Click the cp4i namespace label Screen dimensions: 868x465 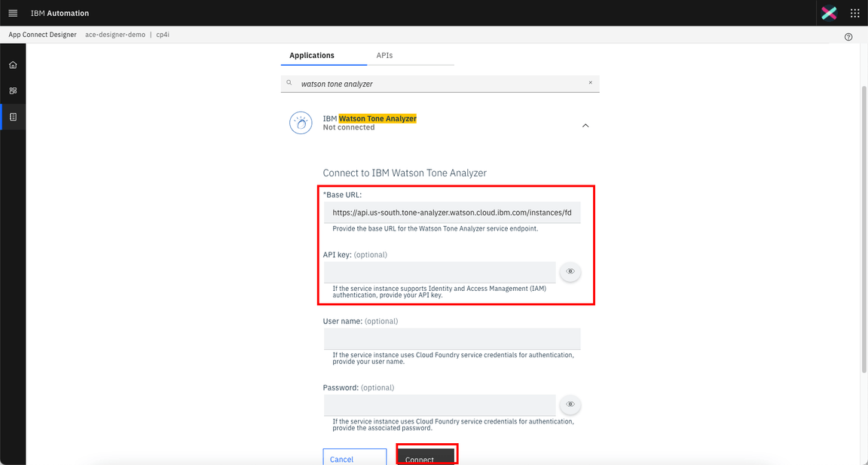(x=163, y=35)
